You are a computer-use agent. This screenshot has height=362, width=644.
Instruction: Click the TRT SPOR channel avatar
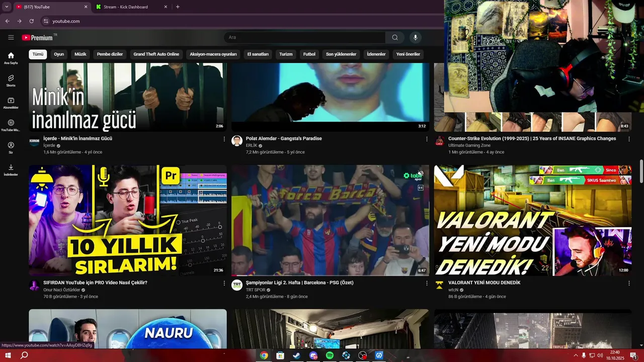tap(237, 285)
